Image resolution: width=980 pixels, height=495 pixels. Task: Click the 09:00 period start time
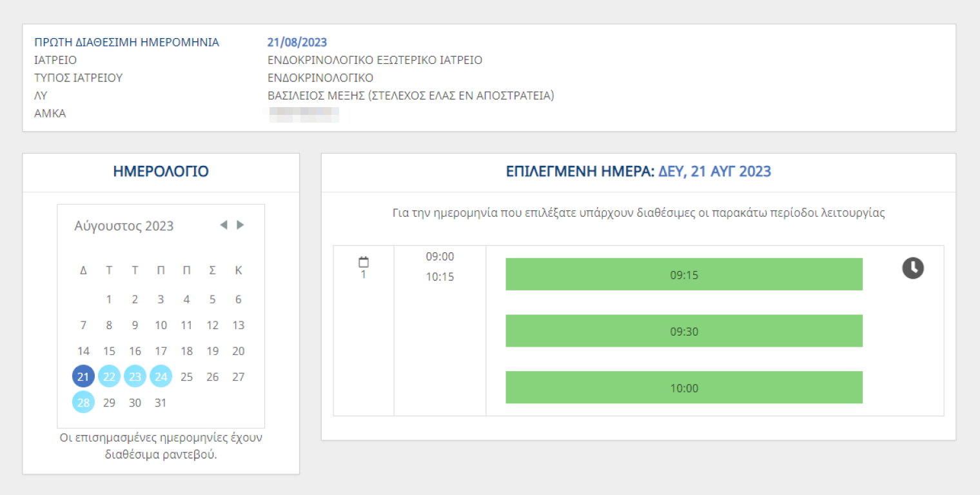click(440, 257)
